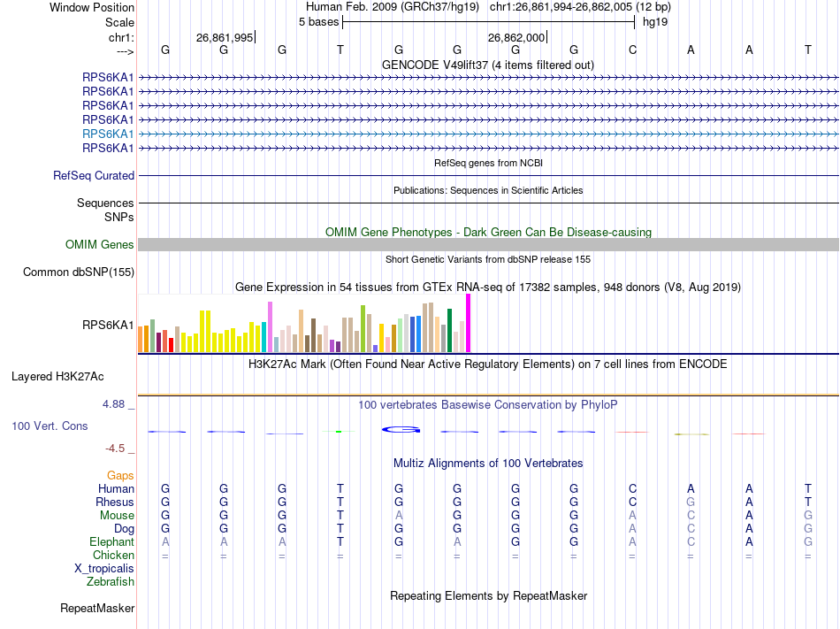Click the OMIM Genes track label

pos(99,245)
